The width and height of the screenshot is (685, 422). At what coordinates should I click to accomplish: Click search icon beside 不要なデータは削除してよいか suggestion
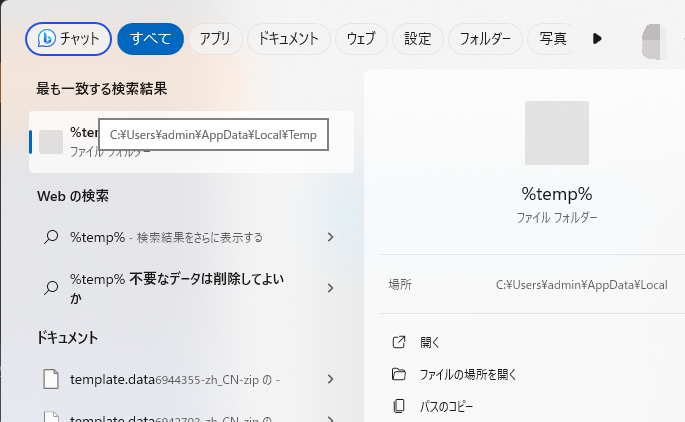(x=51, y=288)
